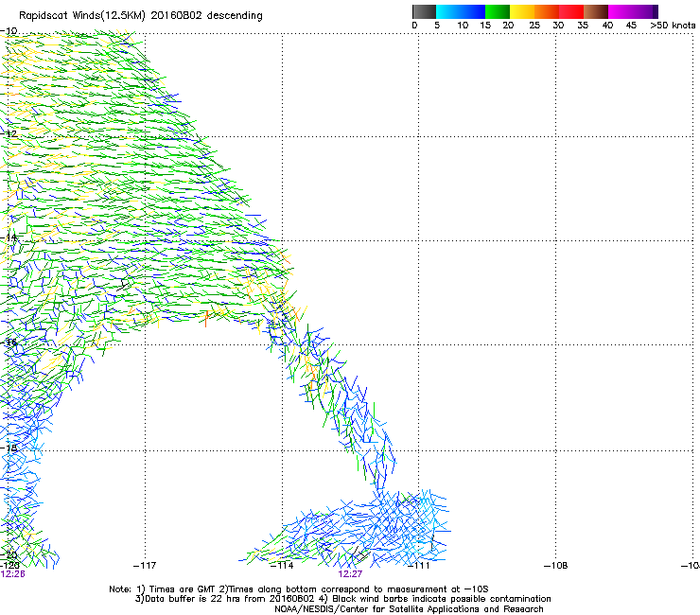This screenshot has width=700, height=615.
Task: Click the gray 0–5 knots legend segment
Action: (x=424, y=11)
